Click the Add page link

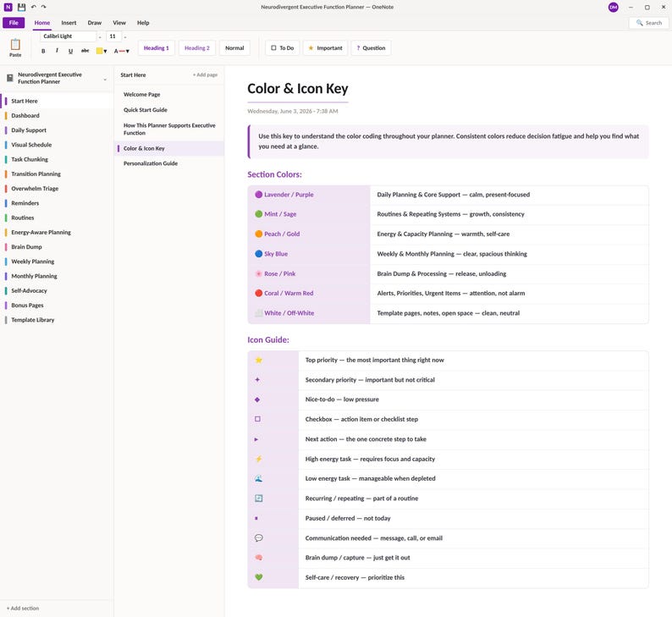[205, 75]
